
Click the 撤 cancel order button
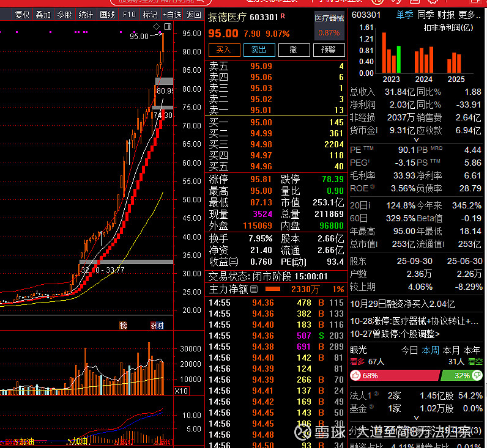[294, 50]
